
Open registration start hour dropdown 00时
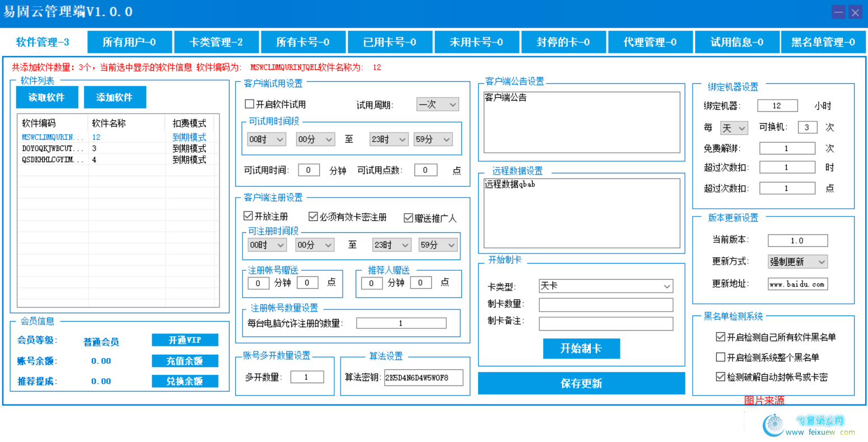[x=267, y=244]
